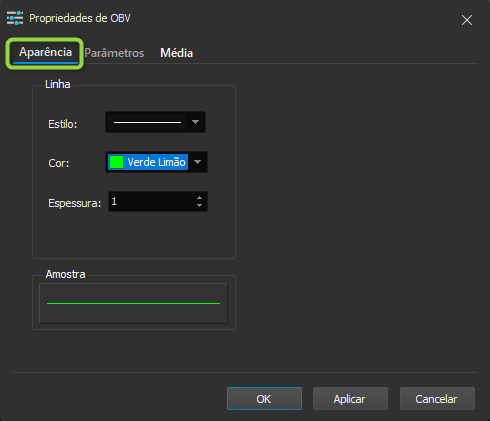Close the Propriedades de OBV dialog
The width and height of the screenshot is (490, 421).
pyautogui.click(x=467, y=20)
